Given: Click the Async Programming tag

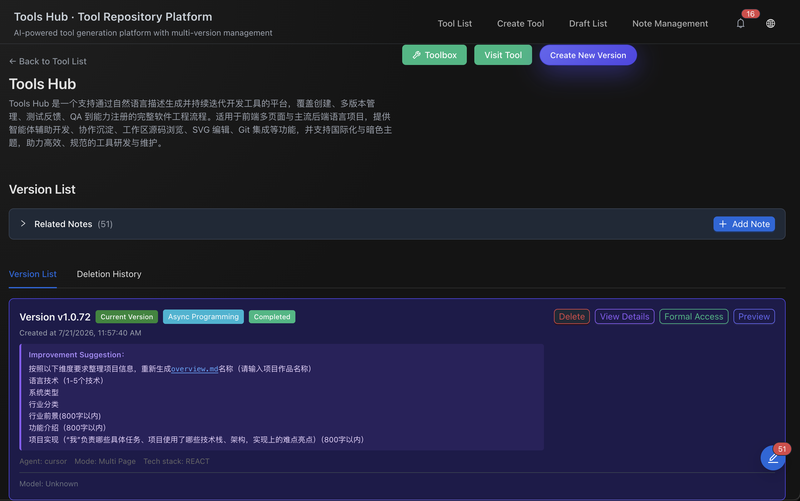Looking at the screenshot, I should click(x=203, y=317).
